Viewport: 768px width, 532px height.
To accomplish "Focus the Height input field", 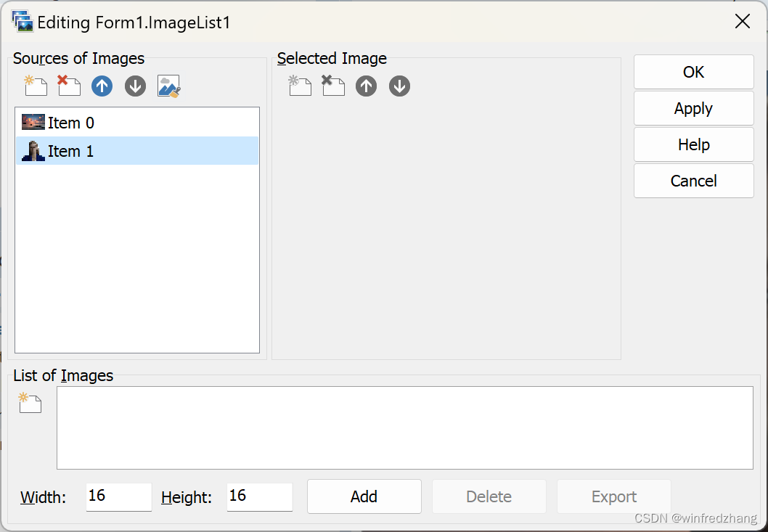I will pyautogui.click(x=259, y=496).
